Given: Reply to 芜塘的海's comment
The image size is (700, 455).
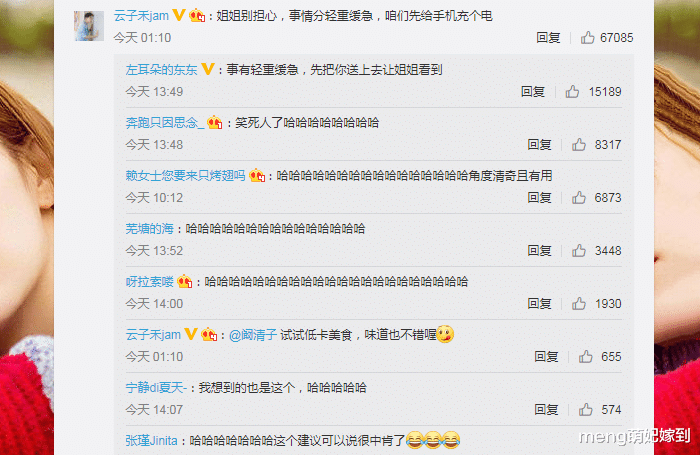Looking at the screenshot, I should pyautogui.click(x=539, y=250).
